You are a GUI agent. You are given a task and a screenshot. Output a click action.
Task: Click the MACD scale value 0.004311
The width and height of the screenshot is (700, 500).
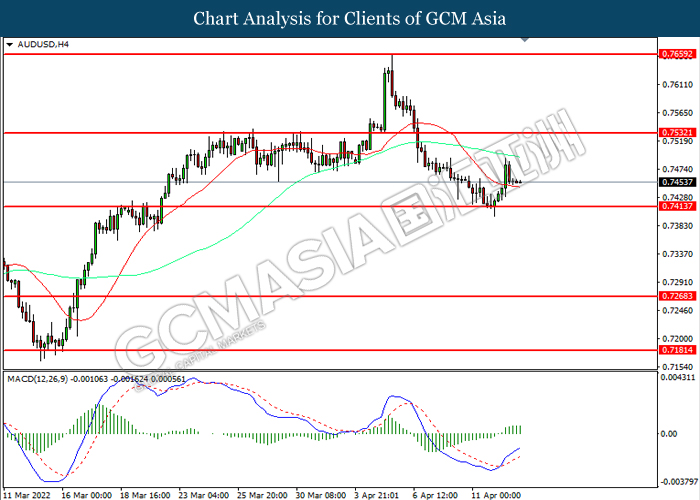click(x=678, y=378)
